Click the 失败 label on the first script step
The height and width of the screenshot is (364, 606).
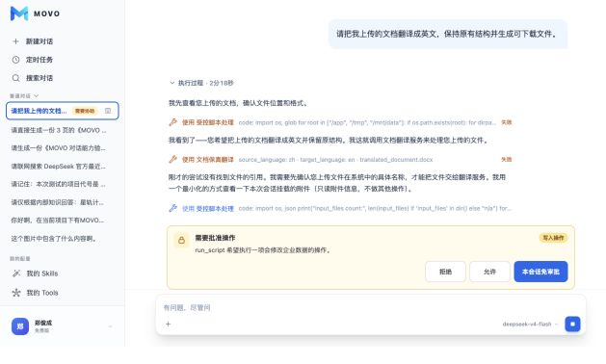point(507,122)
